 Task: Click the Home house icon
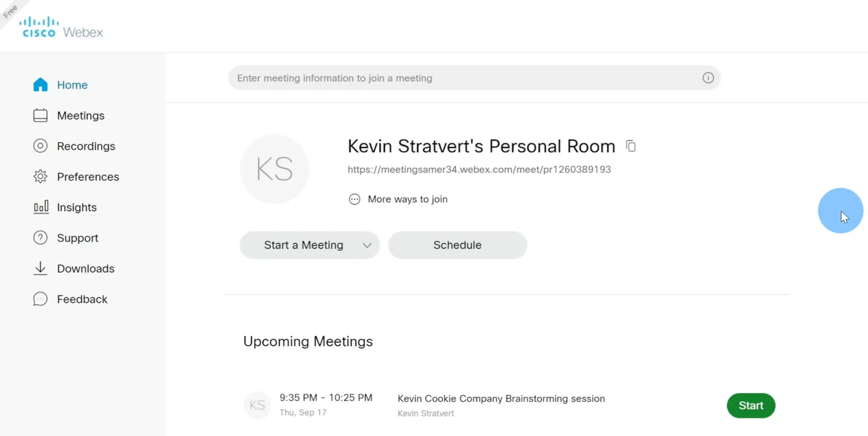click(40, 85)
